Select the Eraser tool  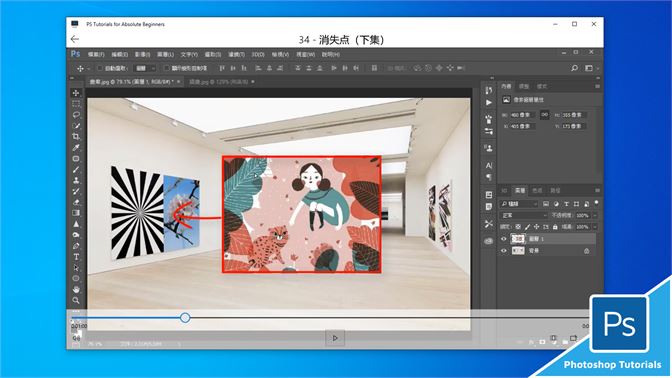point(76,202)
